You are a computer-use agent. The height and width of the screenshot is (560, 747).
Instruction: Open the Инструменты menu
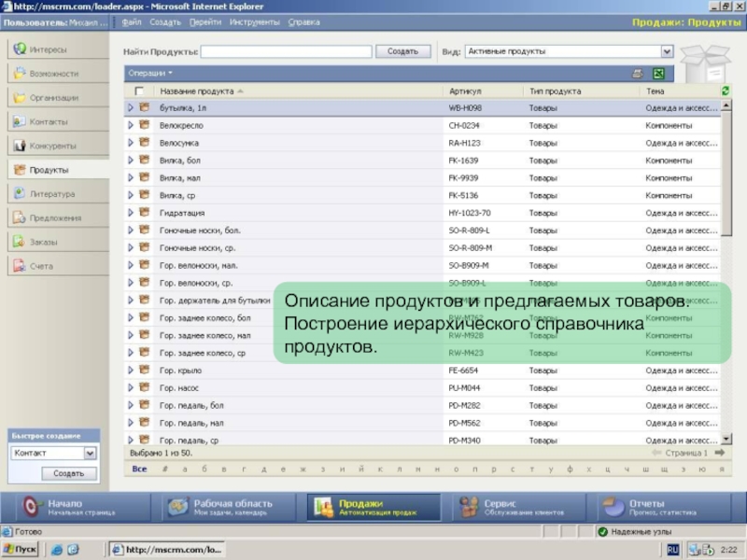tap(254, 22)
